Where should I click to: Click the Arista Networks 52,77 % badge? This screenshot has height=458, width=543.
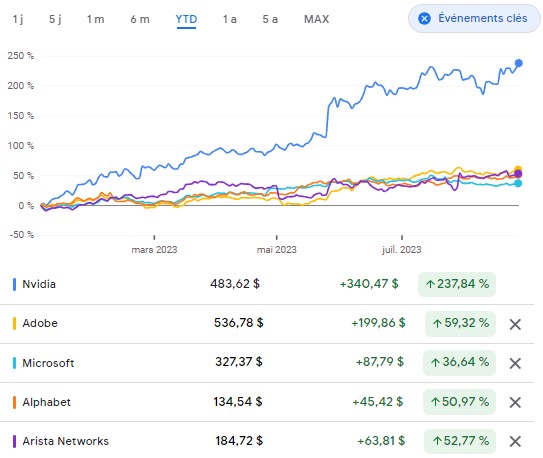(x=460, y=441)
